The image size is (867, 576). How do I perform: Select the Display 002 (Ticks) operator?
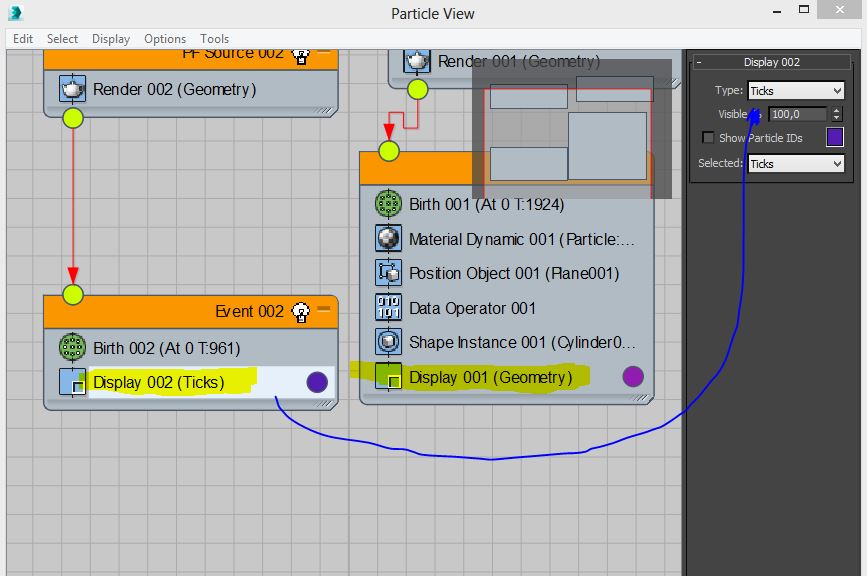point(158,382)
